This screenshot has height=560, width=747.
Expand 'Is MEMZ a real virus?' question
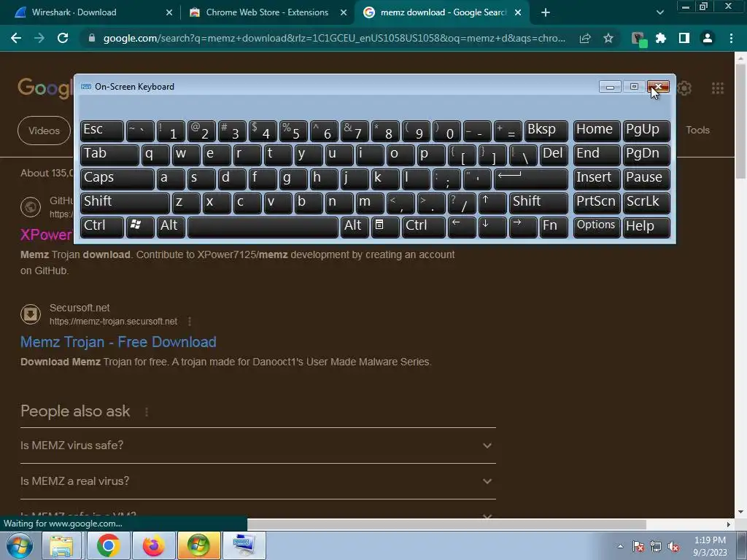click(x=258, y=481)
